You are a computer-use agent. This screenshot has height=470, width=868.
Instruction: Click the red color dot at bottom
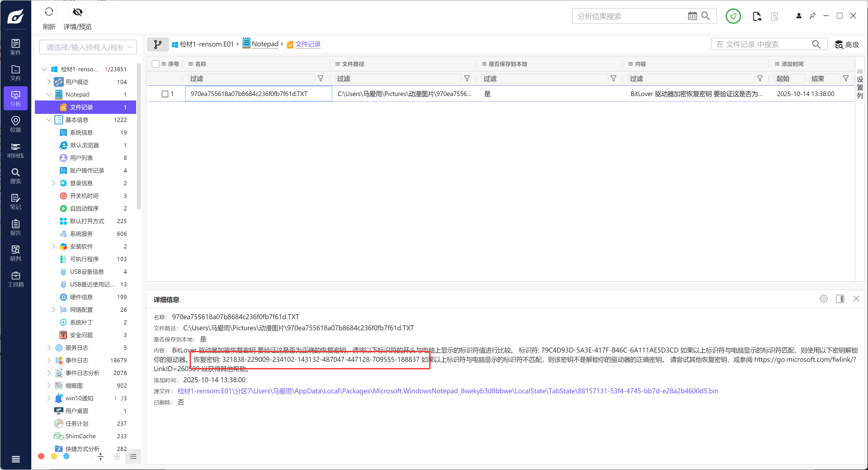(x=41, y=456)
